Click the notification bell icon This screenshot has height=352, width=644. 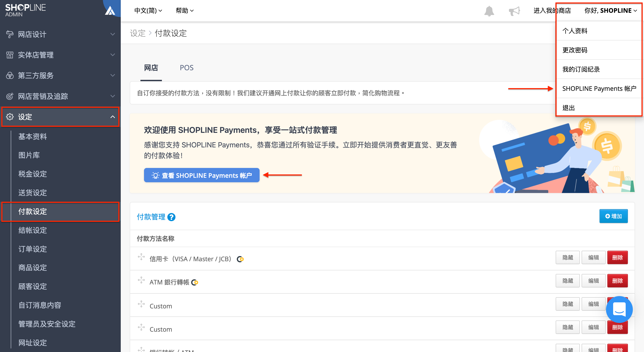(x=489, y=11)
